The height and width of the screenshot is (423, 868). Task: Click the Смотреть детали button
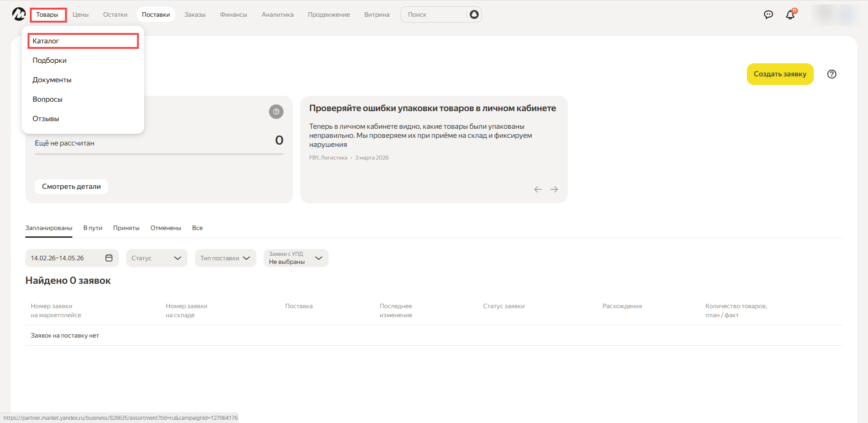tap(71, 187)
